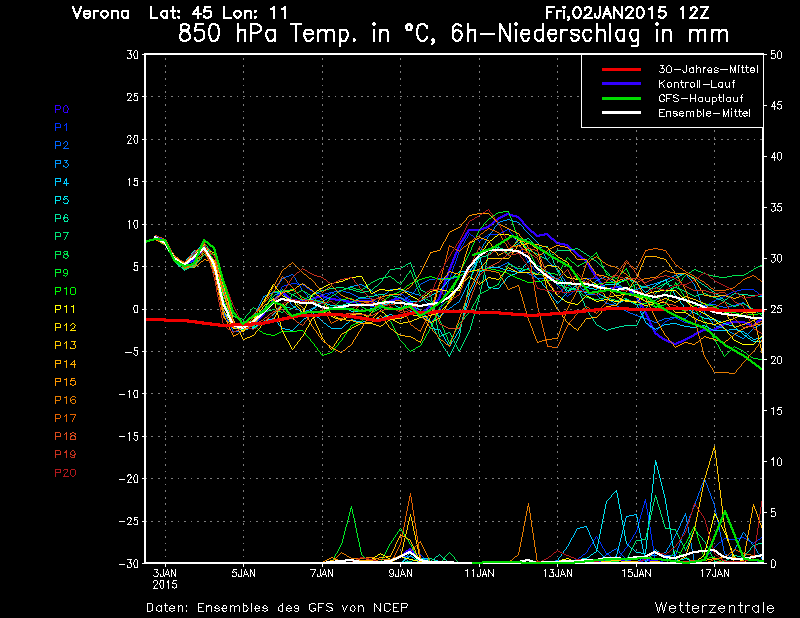Click the 50 value on precipitation axis
800x618 pixels.
(776, 55)
